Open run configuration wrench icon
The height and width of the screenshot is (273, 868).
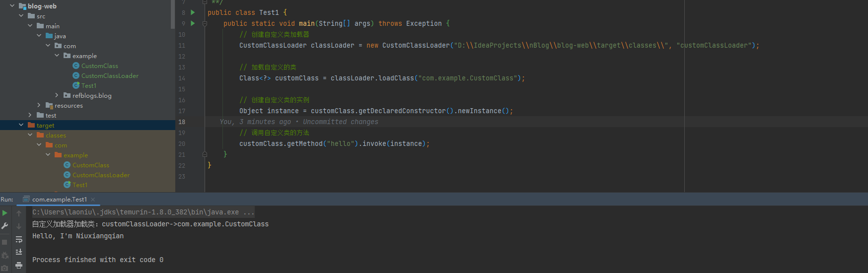(5, 226)
